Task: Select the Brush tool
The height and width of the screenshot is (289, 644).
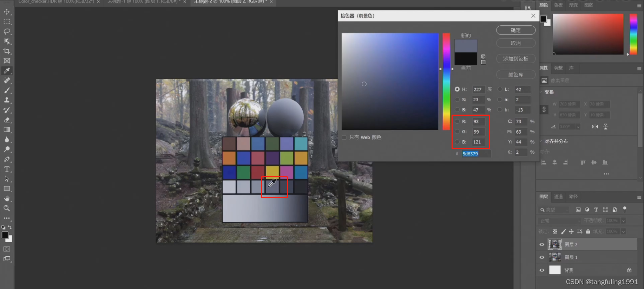Action: point(7,90)
